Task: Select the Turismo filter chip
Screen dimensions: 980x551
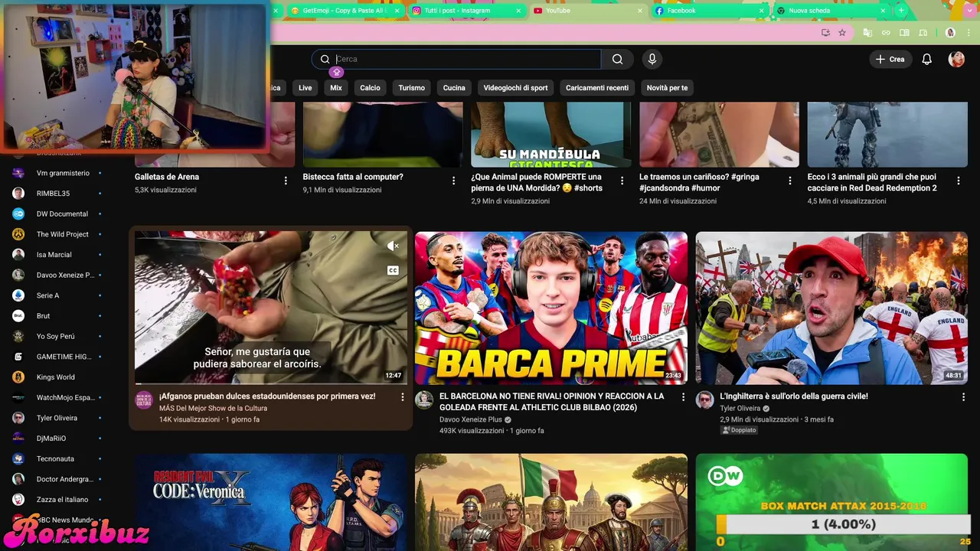Action: (x=411, y=88)
